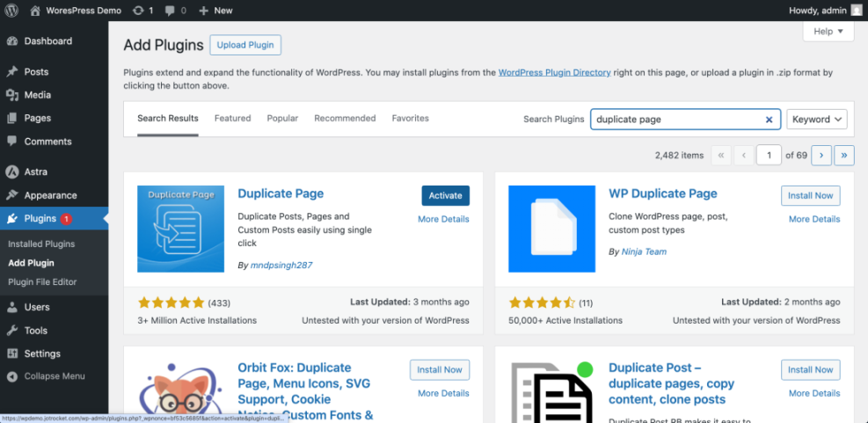Clear the plugin search with the X
Image resolution: width=868 pixels, height=423 pixels.
(769, 119)
